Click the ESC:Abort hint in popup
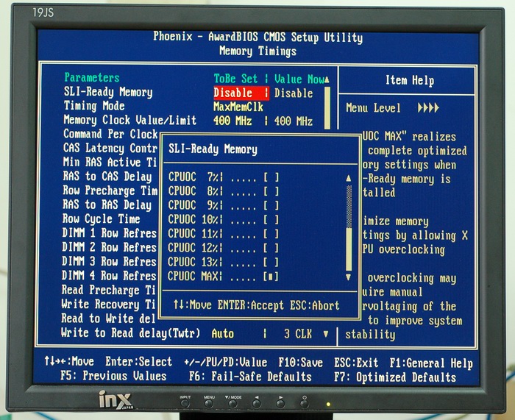515x420 pixels. click(314, 305)
